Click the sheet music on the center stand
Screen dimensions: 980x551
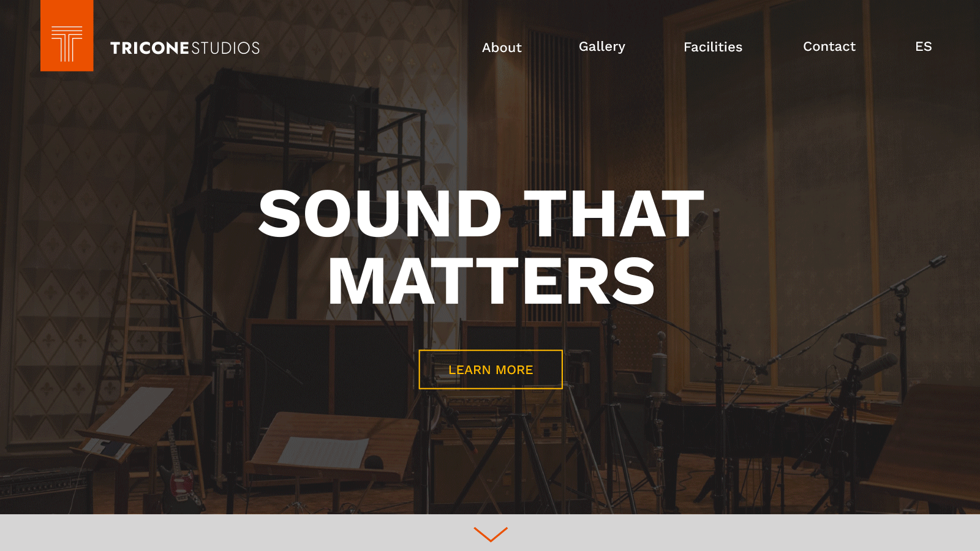(x=323, y=452)
